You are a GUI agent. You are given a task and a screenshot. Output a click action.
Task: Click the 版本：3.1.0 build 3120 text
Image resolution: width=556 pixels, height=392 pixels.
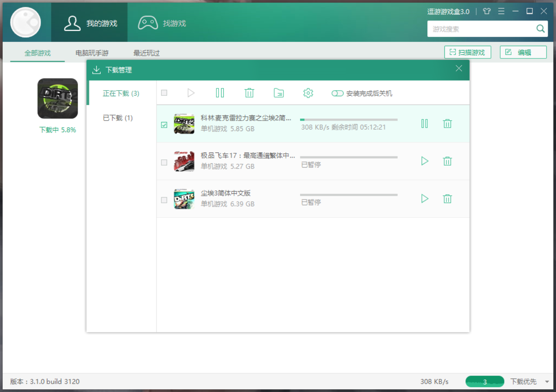[45, 382]
